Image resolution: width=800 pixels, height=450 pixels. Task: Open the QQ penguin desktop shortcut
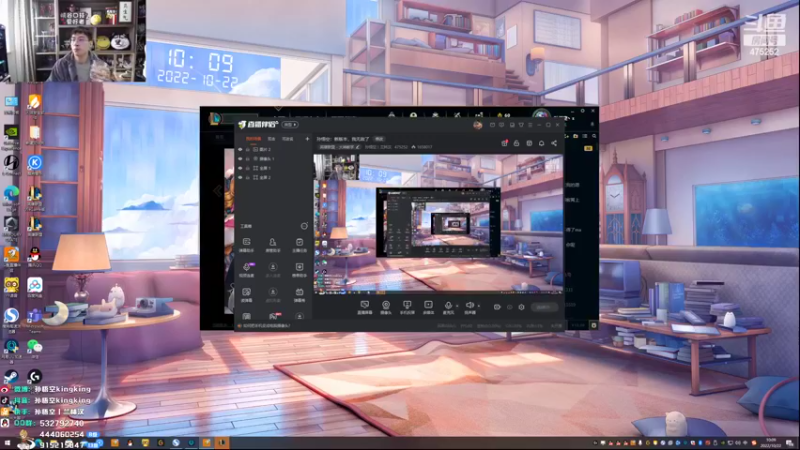(35, 255)
